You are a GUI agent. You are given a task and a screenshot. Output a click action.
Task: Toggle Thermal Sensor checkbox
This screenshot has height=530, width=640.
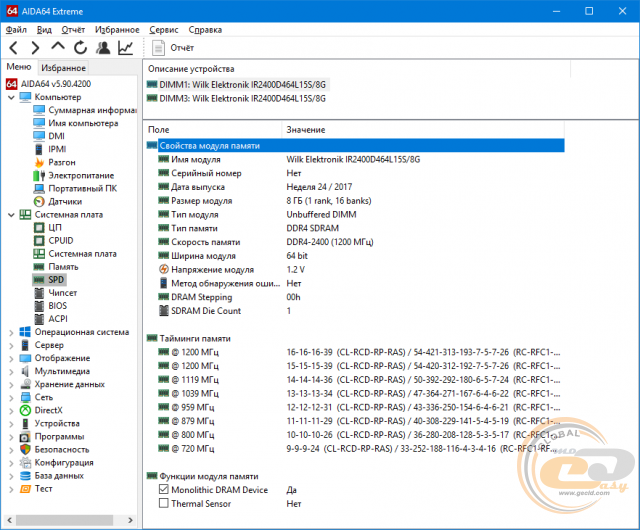coord(164,503)
